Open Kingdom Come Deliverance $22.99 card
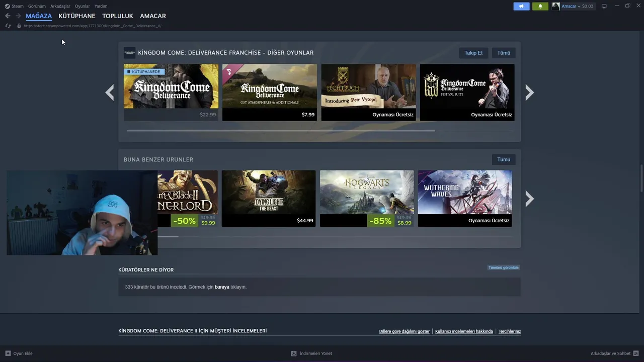The width and height of the screenshot is (644, 362). coord(171,92)
